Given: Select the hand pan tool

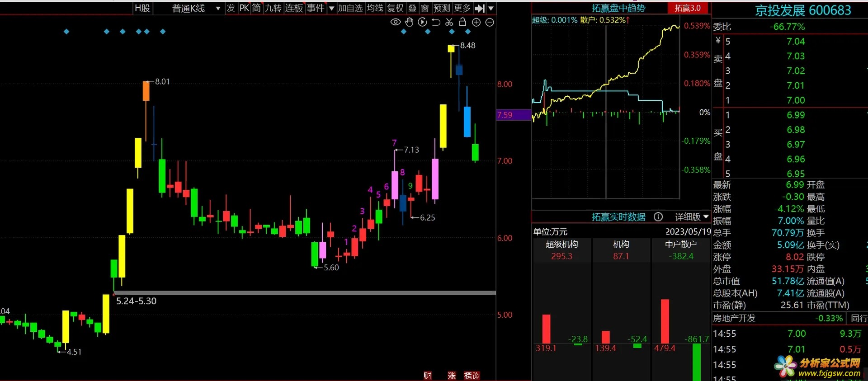Looking at the screenshot, I should pos(409,22).
